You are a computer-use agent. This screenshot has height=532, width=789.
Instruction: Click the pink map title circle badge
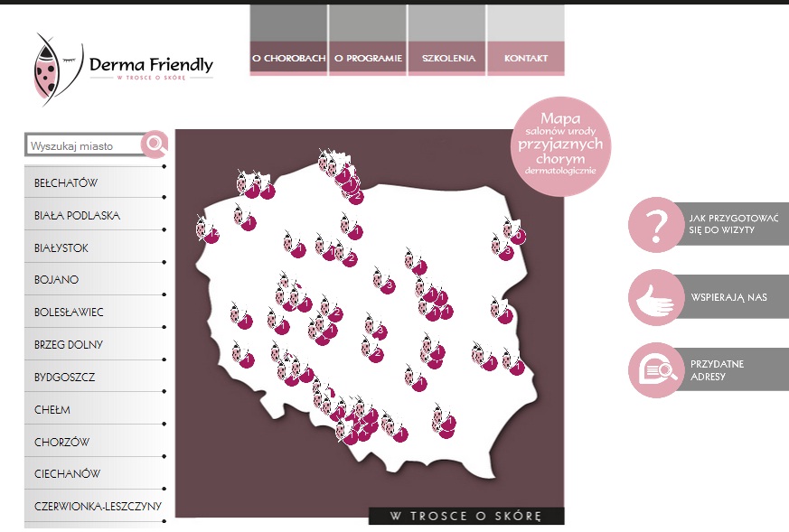coord(559,145)
